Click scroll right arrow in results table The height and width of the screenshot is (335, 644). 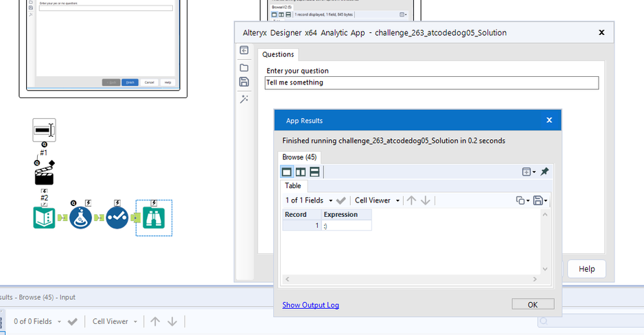point(535,279)
